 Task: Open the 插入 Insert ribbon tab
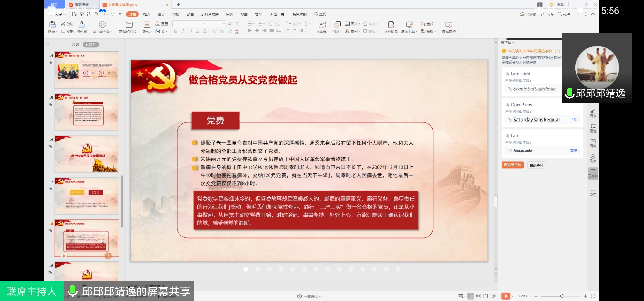[147, 14]
